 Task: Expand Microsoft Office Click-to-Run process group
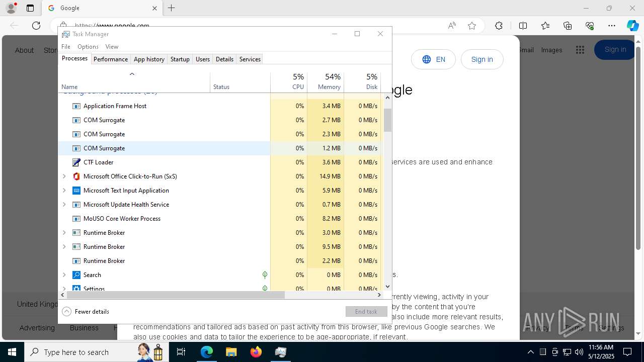(x=64, y=176)
